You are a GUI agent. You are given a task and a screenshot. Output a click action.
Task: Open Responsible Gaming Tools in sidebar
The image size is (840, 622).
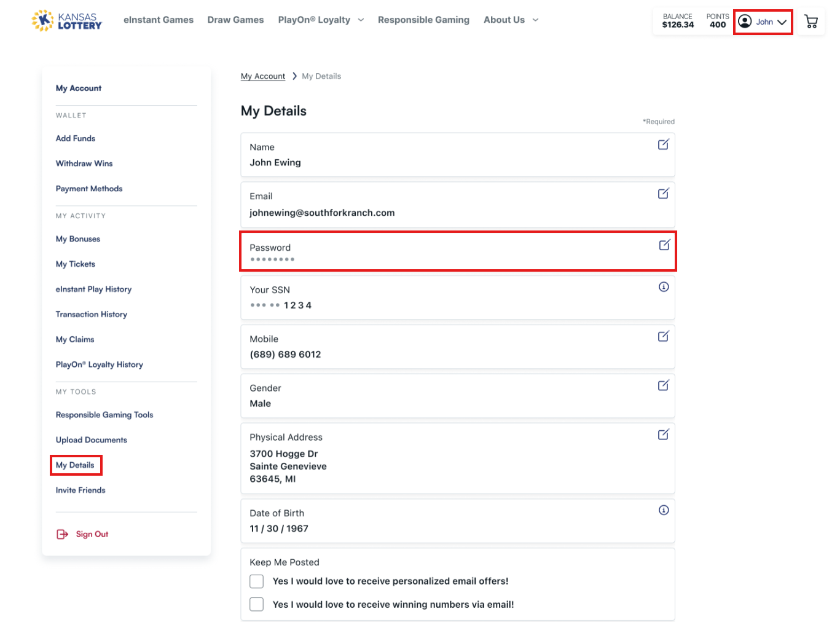pyautogui.click(x=104, y=415)
